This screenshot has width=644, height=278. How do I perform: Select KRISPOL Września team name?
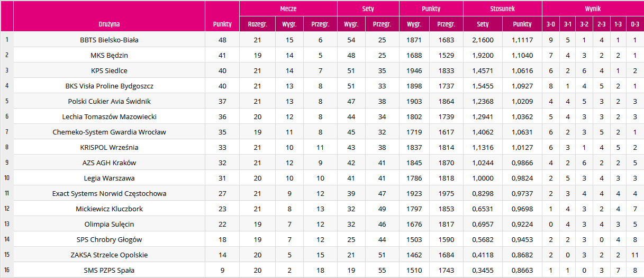[109, 148]
